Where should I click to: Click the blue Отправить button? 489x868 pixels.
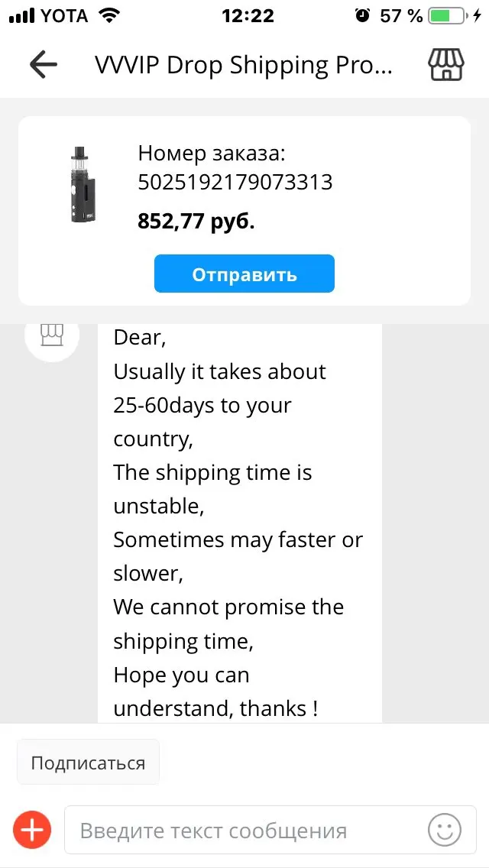point(244,274)
